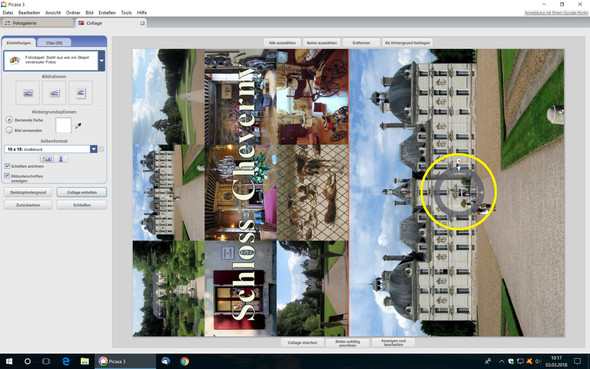This screenshot has width=590, height=369.
Task: Open the Tools menu
Action: pyautogui.click(x=126, y=13)
